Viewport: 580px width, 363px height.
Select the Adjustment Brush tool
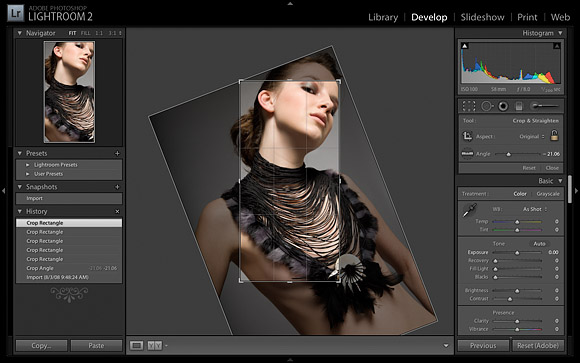544,106
